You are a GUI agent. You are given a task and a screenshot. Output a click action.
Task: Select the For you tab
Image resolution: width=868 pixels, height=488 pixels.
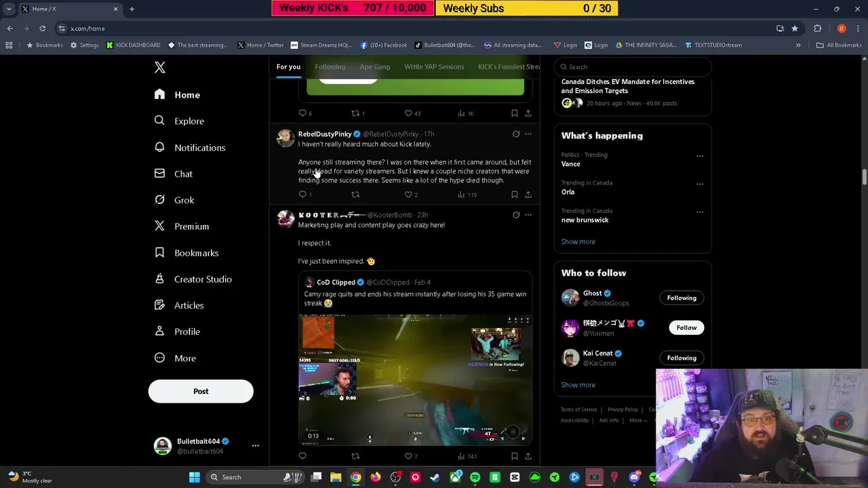pos(288,66)
